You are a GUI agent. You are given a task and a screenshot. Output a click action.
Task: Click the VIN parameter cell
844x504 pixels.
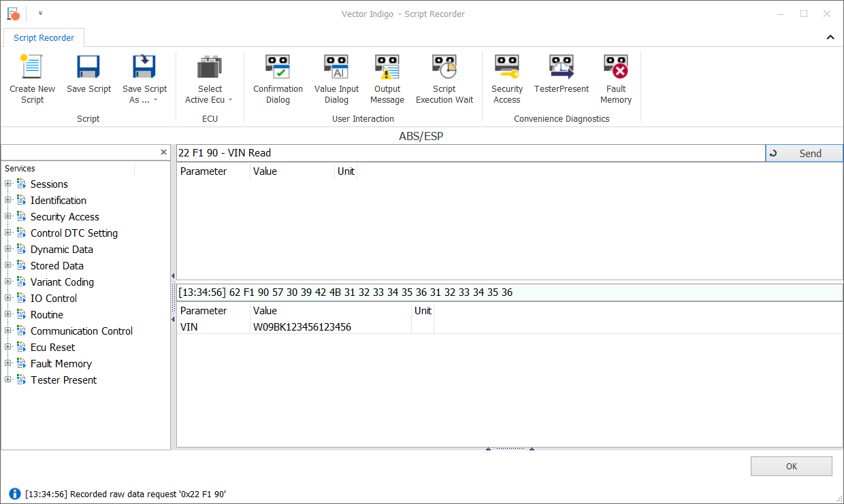[x=213, y=327]
